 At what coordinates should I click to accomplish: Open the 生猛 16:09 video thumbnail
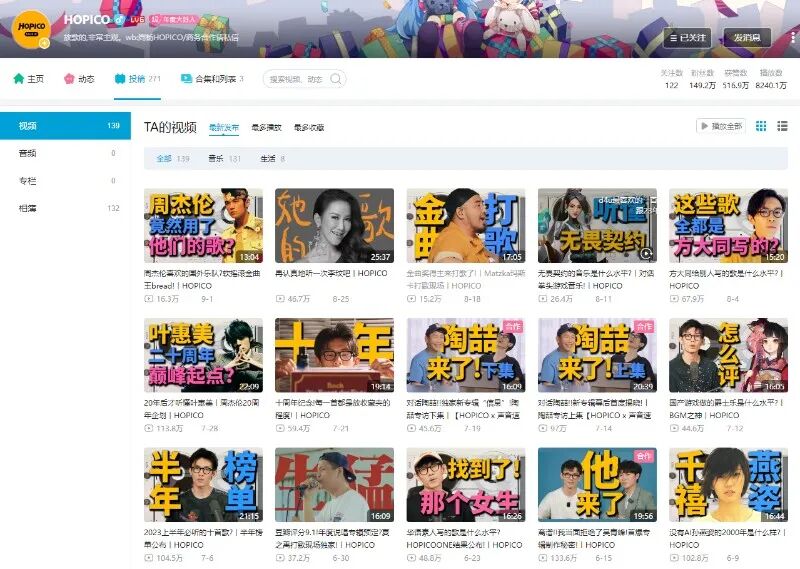pos(334,485)
